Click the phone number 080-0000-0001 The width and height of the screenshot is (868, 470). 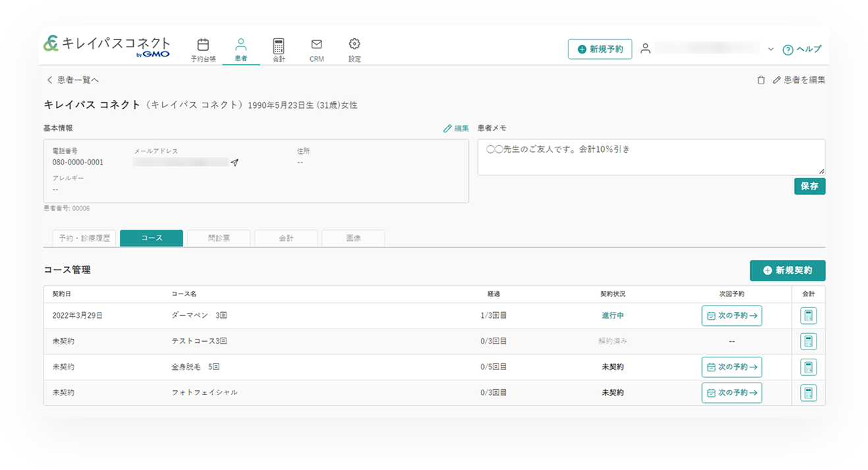[78, 163]
